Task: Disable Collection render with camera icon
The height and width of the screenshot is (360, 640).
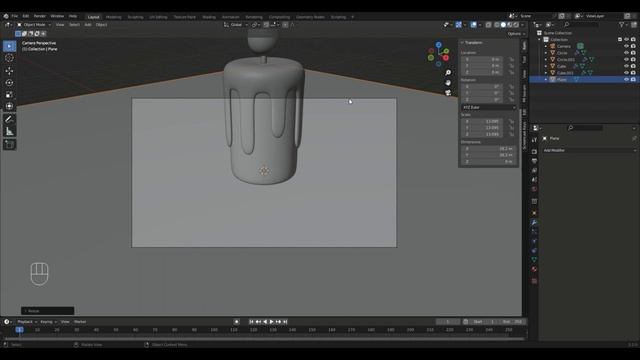Action: point(633,40)
